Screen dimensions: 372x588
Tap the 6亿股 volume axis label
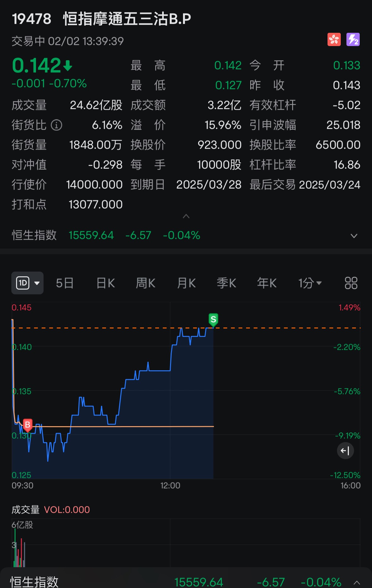click(22, 525)
